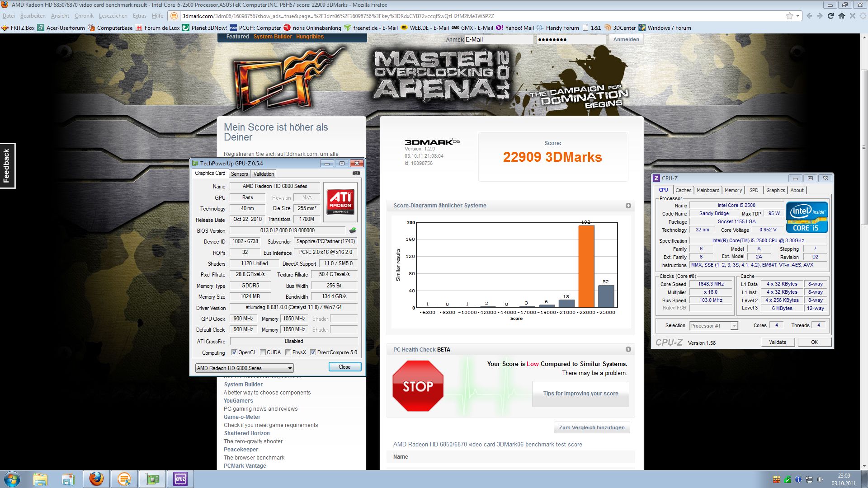This screenshot has height=488, width=868.
Task: Click the GPU-Z screenshot camera icon
Action: (x=356, y=173)
